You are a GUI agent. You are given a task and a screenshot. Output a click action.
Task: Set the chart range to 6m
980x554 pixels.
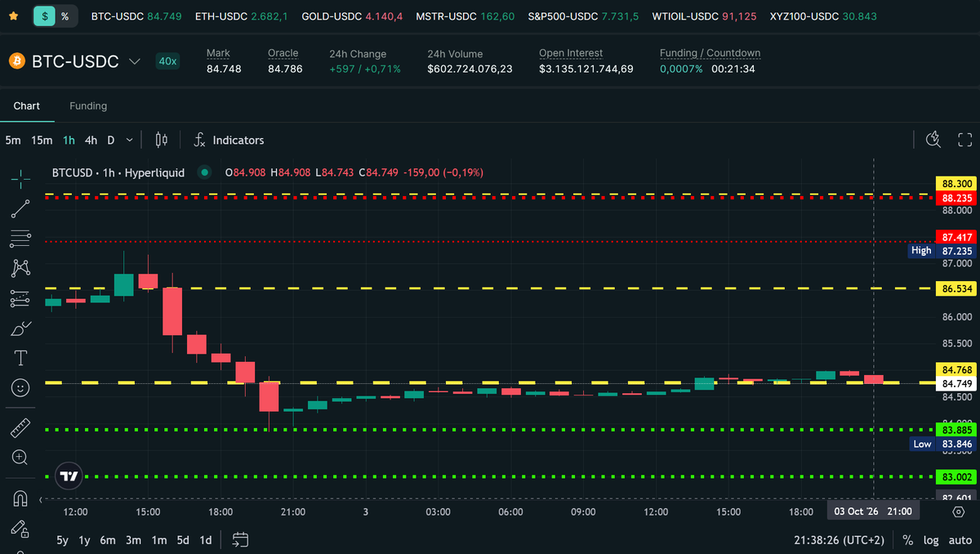click(108, 540)
